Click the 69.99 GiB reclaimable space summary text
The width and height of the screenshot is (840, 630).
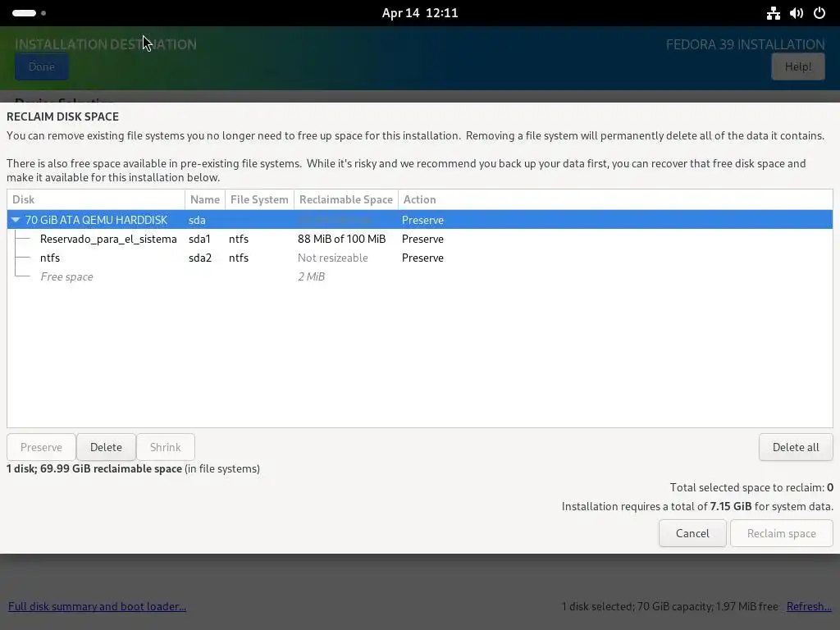[133, 468]
